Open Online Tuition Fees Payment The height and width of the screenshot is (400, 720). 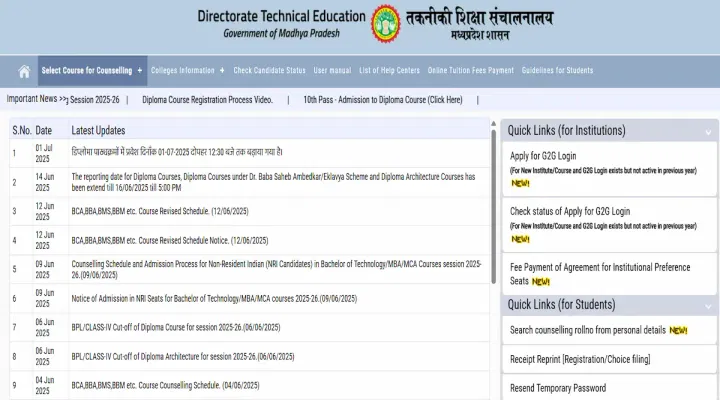click(471, 70)
